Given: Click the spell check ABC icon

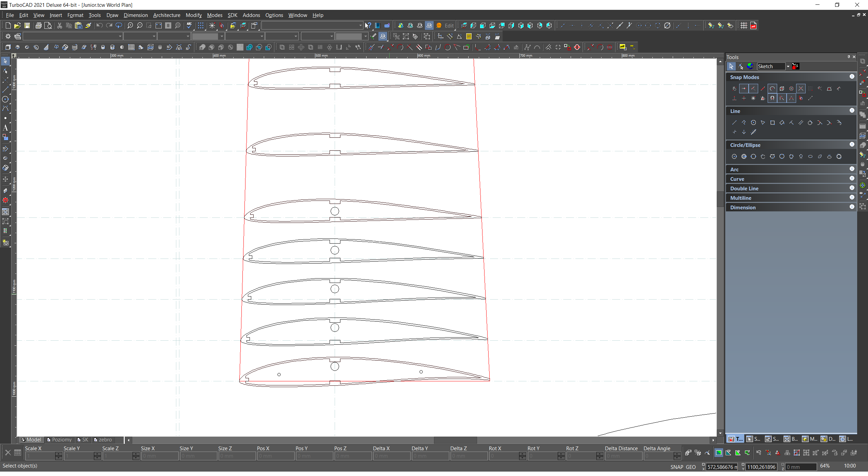Looking at the screenshot, I should [189, 25].
